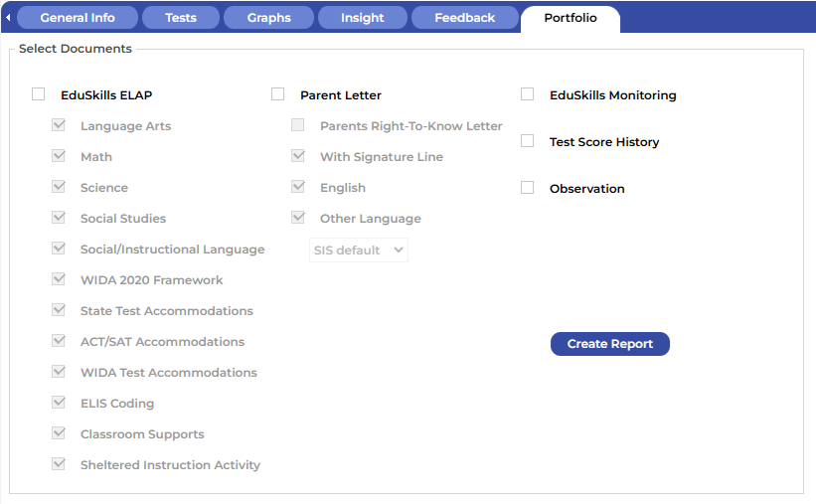Check the Observation checkbox
This screenshot has height=504, width=816.
click(528, 189)
